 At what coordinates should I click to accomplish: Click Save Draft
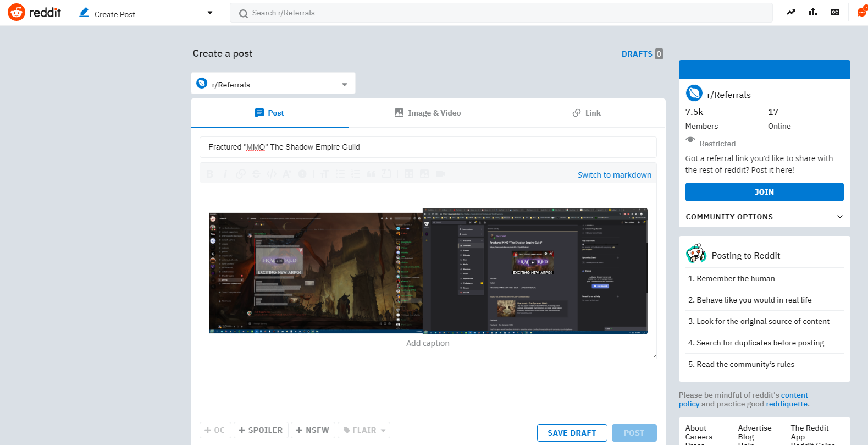[572, 433]
